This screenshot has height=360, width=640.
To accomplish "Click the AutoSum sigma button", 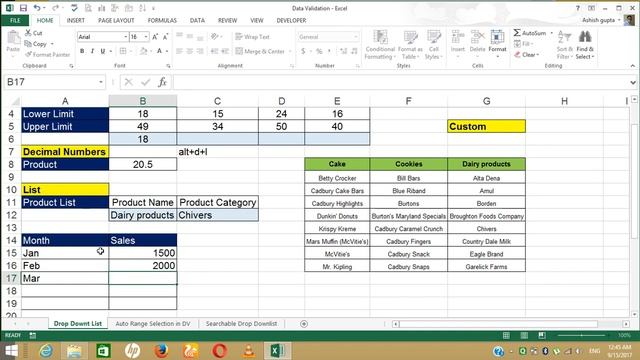I will (x=530, y=33).
